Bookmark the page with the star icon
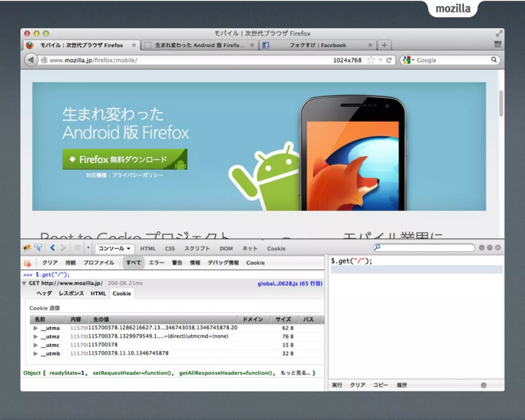525x420 pixels. [x=371, y=60]
